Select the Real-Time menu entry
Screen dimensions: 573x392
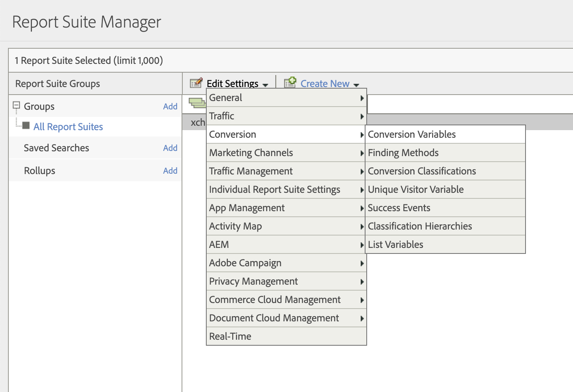click(230, 337)
